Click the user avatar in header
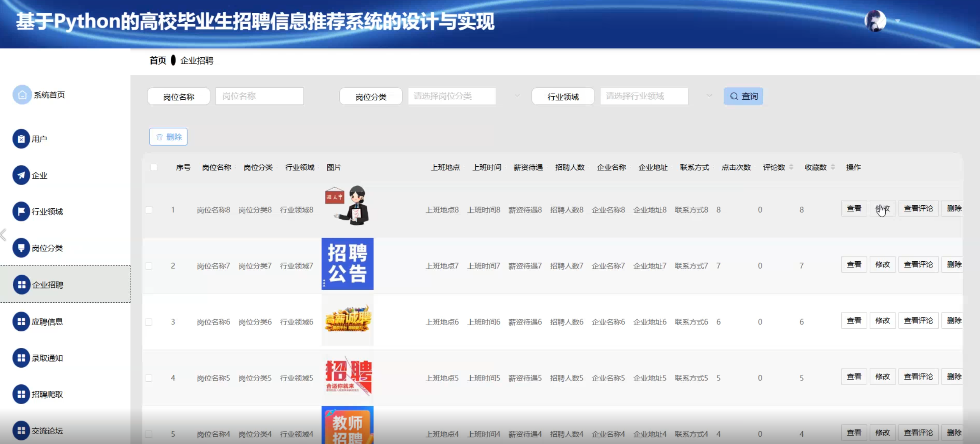 tap(875, 21)
